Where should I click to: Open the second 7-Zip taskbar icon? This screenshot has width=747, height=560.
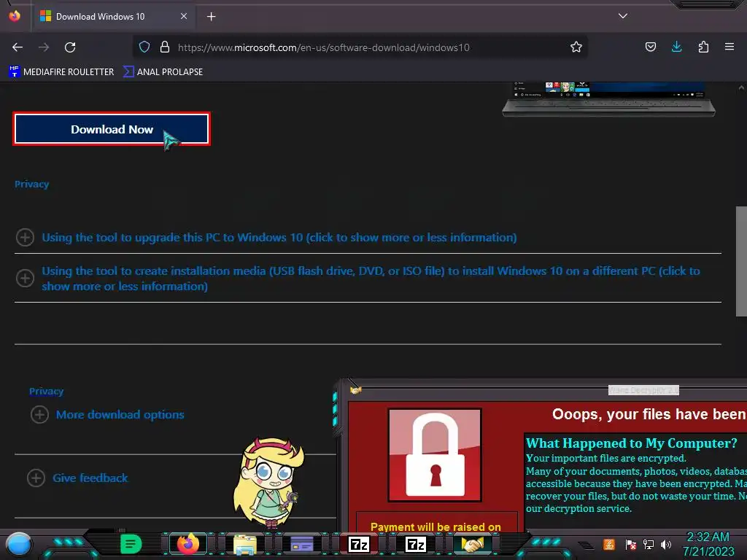coord(415,544)
